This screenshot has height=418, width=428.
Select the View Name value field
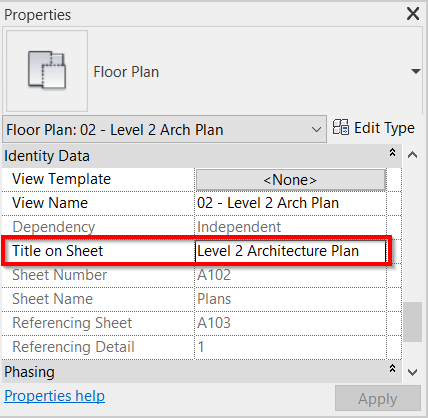point(290,203)
